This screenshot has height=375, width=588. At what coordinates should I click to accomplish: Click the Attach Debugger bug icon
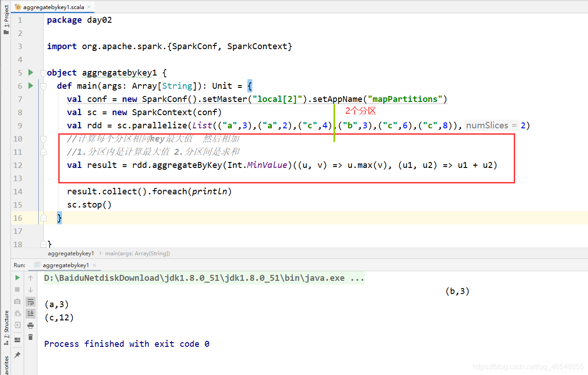(x=17, y=313)
